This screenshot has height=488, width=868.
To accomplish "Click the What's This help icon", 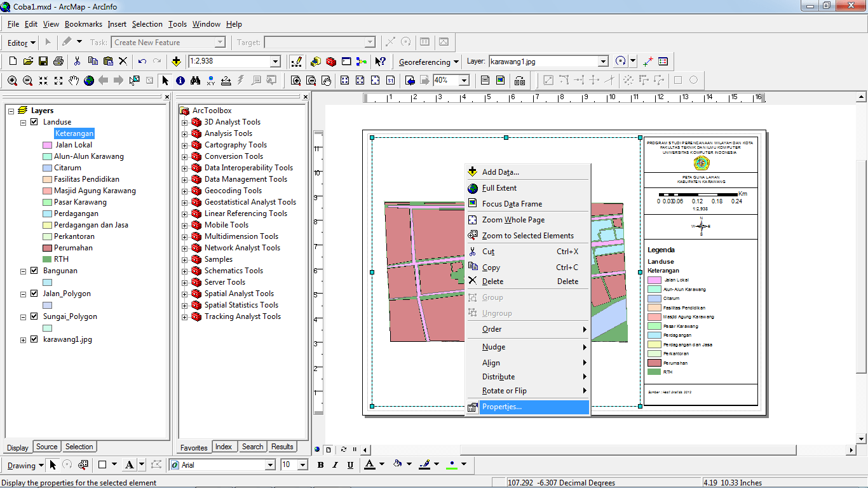I will 380,62.
